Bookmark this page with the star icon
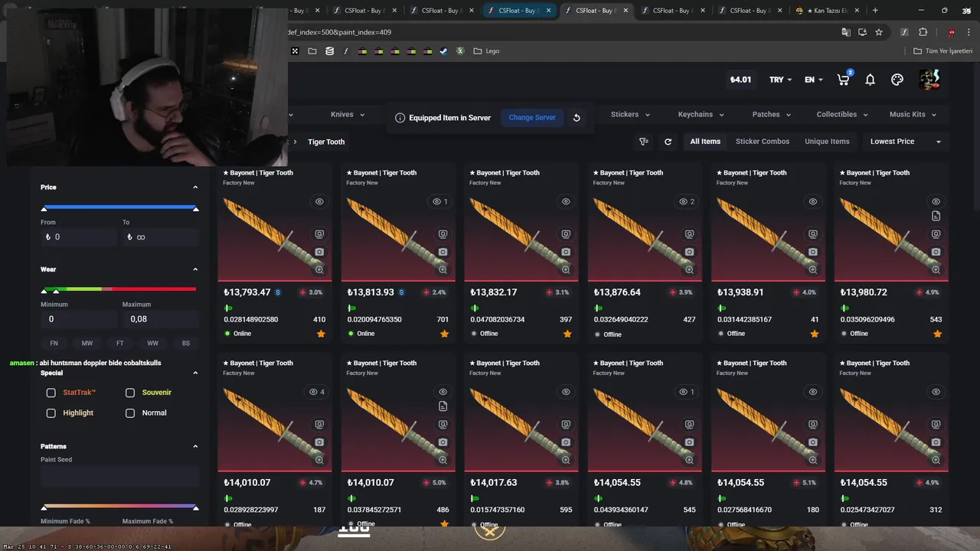This screenshot has height=551, width=980. tap(879, 32)
